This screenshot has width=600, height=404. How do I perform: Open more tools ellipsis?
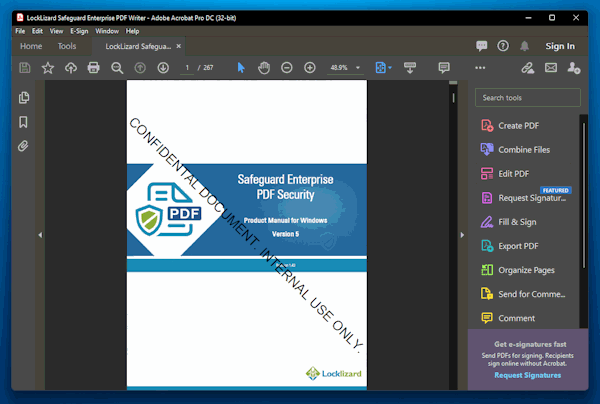pyautogui.click(x=480, y=68)
